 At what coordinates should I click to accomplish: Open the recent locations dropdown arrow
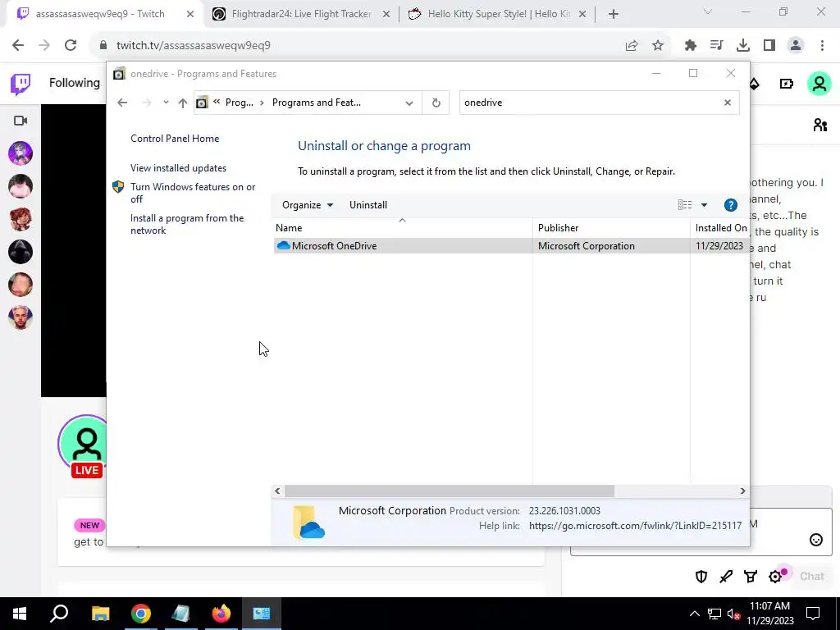(x=166, y=103)
